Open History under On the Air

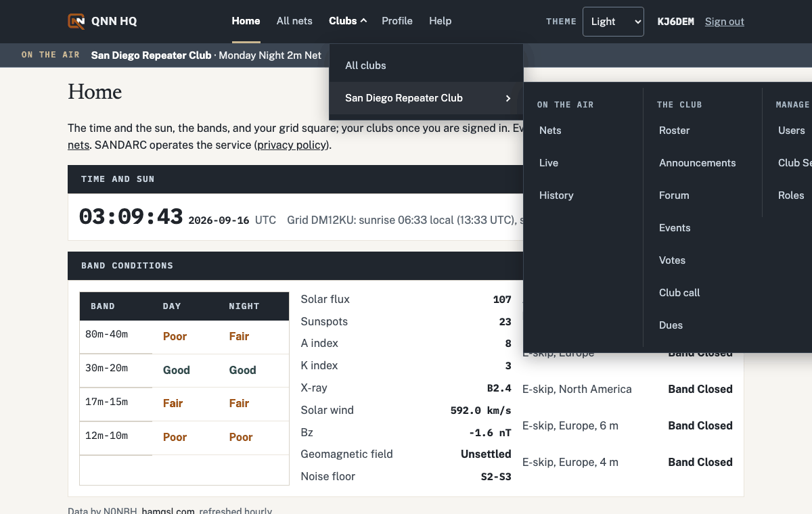(556, 195)
